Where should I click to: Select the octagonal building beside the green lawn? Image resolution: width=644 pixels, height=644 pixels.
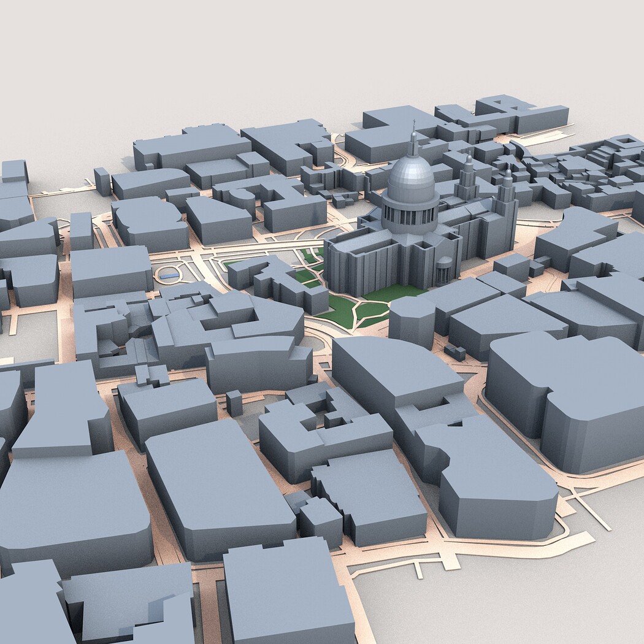point(412,322)
